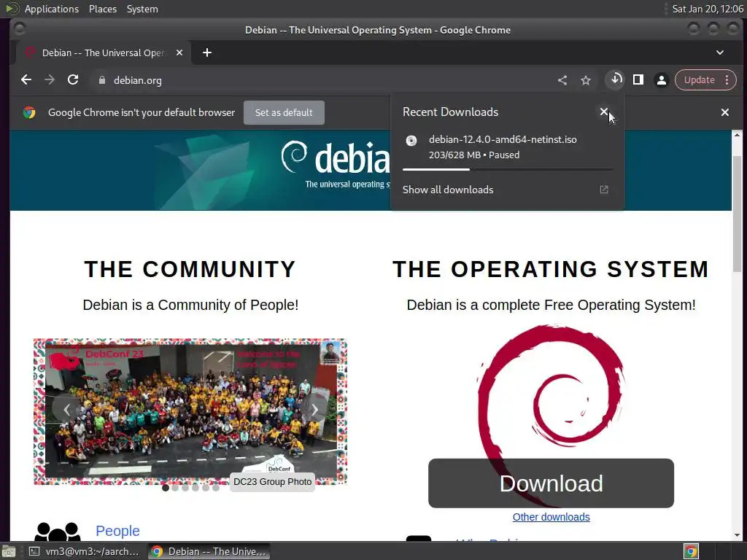The width and height of the screenshot is (747, 560).
Task: Show previous carousel photo arrow
Action: [66, 409]
